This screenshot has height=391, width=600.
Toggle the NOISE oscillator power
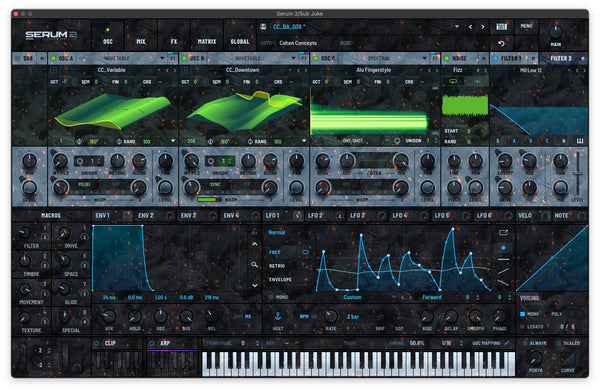(446, 58)
